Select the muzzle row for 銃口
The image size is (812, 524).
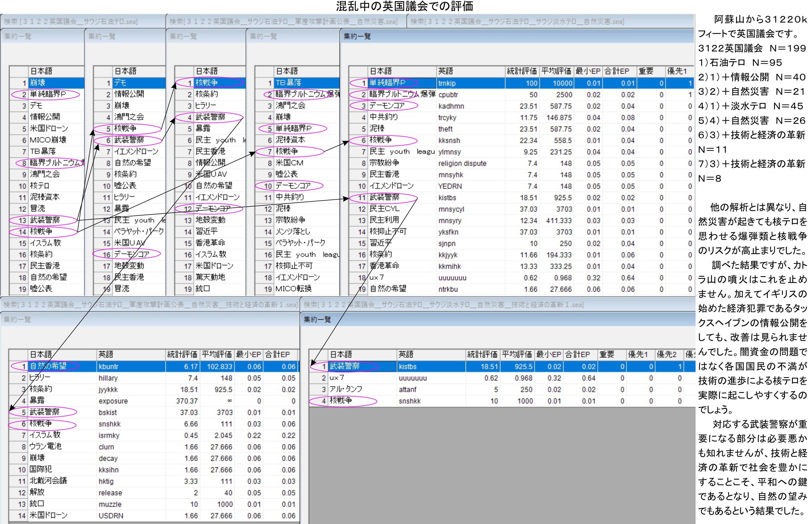pos(110,504)
